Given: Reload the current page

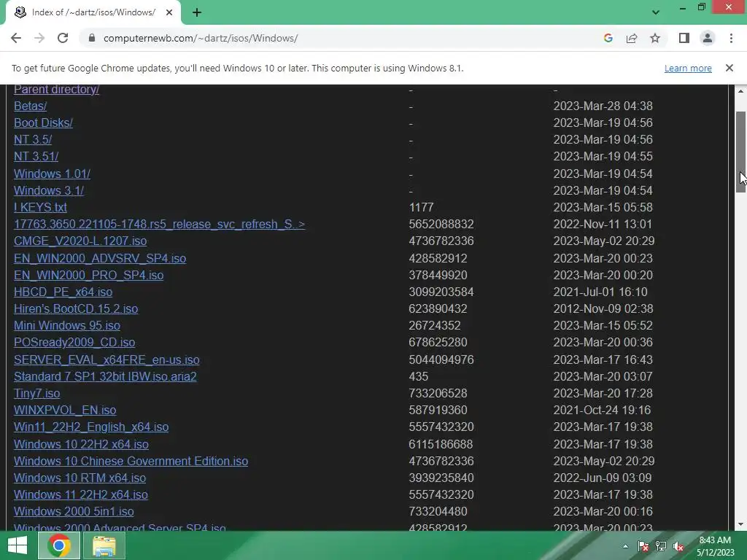Looking at the screenshot, I should pyautogui.click(x=63, y=38).
